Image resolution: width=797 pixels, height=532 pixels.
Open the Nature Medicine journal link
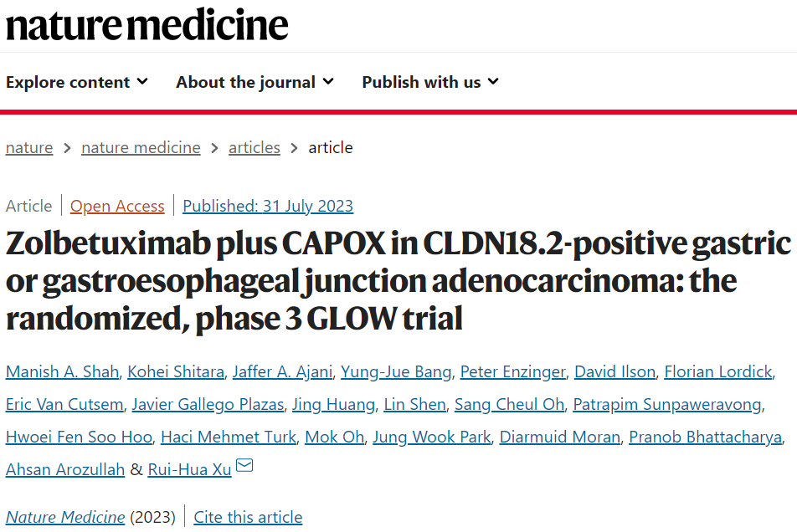tap(65, 517)
